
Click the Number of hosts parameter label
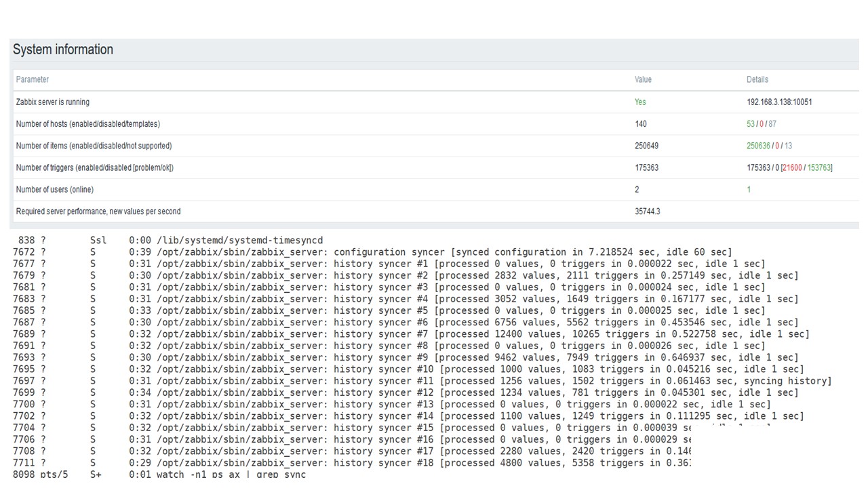click(88, 124)
